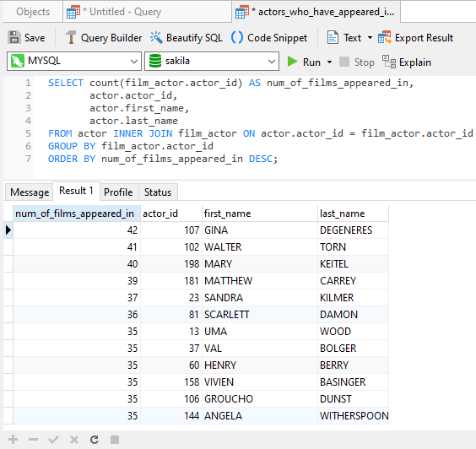Screen dimensions: 476x449
Task: Open the MYSQL connection dropdown
Action: (74, 62)
